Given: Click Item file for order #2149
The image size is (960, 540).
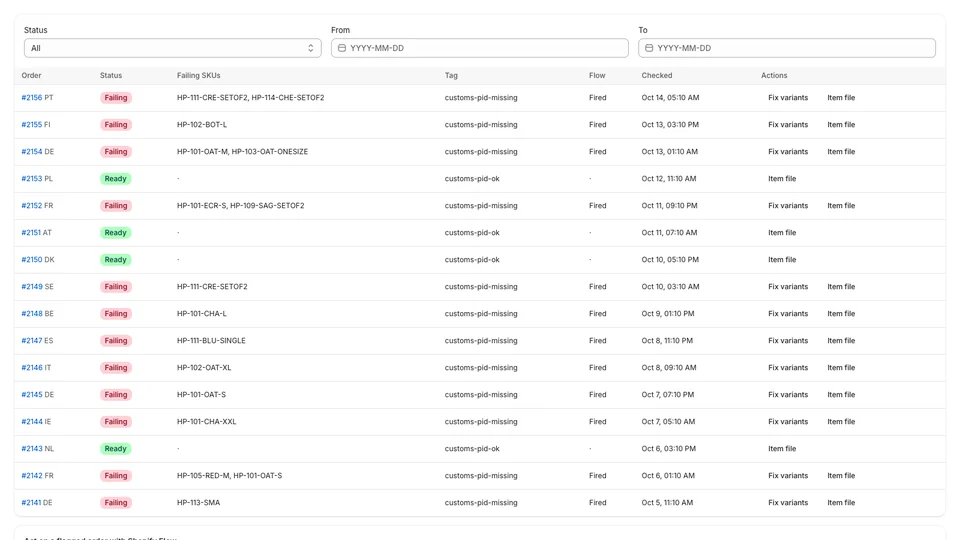Looking at the screenshot, I should pos(841,287).
